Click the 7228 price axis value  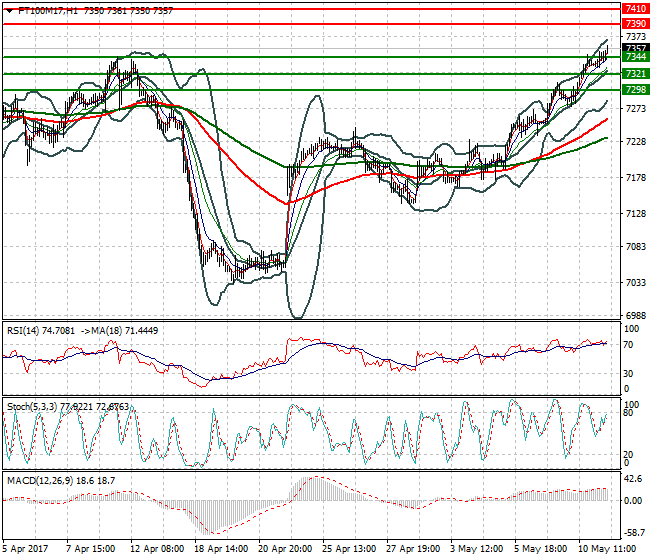[x=636, y=142]
